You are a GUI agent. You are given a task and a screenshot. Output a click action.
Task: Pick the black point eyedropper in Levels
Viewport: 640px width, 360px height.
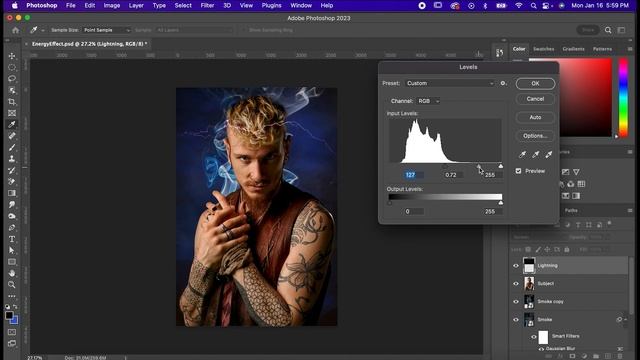(522, 154)
